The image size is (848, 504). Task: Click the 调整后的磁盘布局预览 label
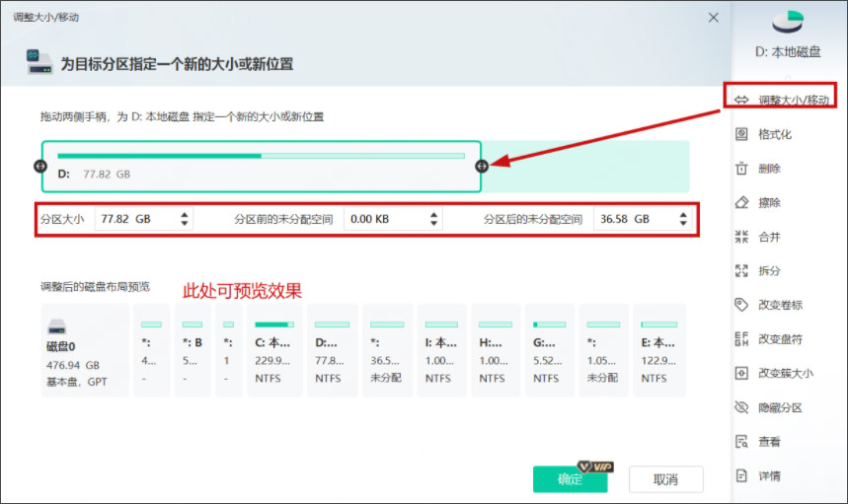(x=95, y=286)
